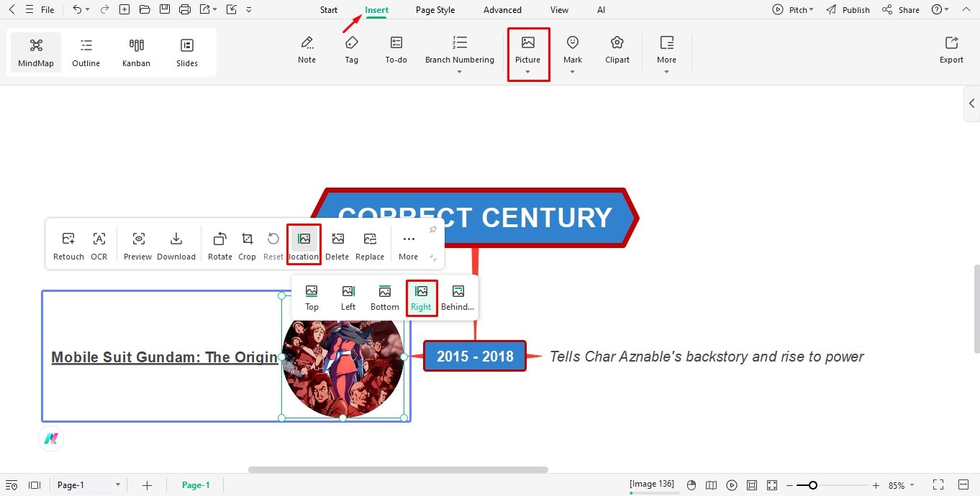The height and width of the screenshot is (496, 980).
Task: Click the circular Gundam picture
Action: tap(342, 367)
